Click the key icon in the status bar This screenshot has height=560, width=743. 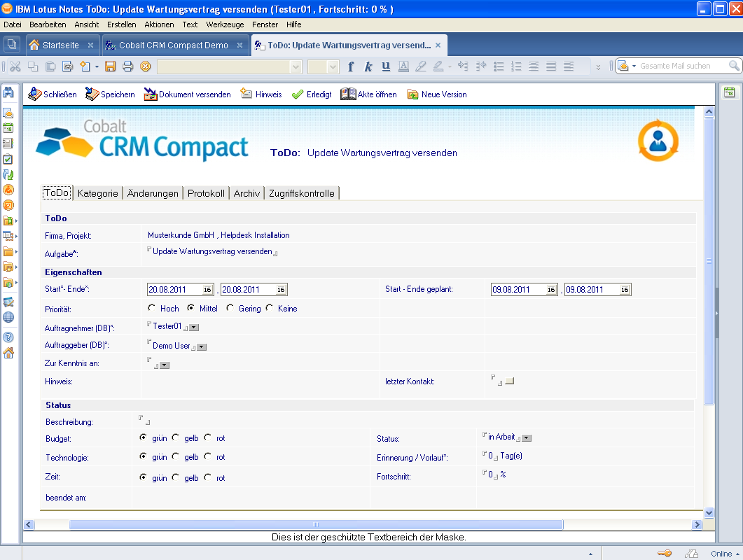(665, 554)
